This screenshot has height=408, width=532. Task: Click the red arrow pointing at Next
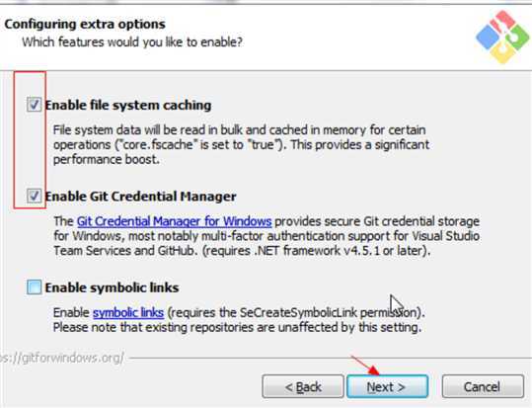pos(365,366)
